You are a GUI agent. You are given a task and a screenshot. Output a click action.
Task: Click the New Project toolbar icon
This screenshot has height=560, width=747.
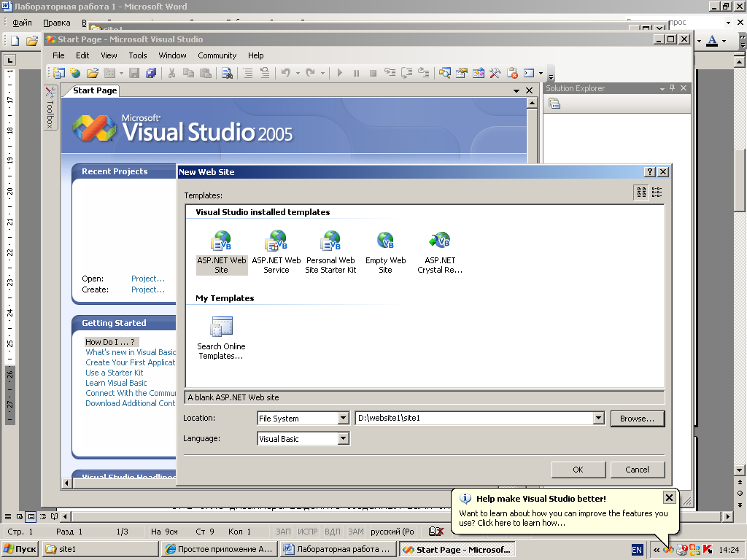59,73
